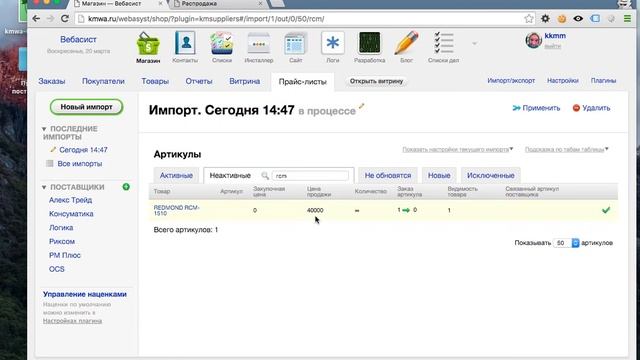
Task: Go to the Отчеты section
Action: (x=199, y=81)
